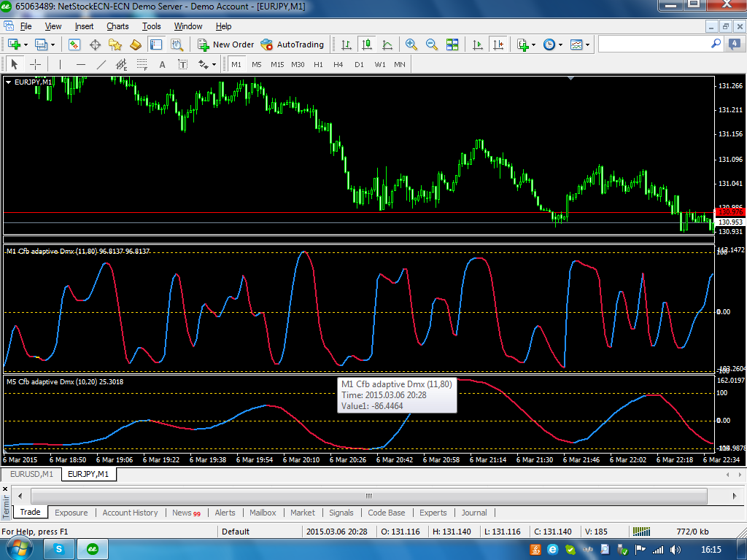
Task: Open the New Chart dropdown arrow
Action: 26,44
